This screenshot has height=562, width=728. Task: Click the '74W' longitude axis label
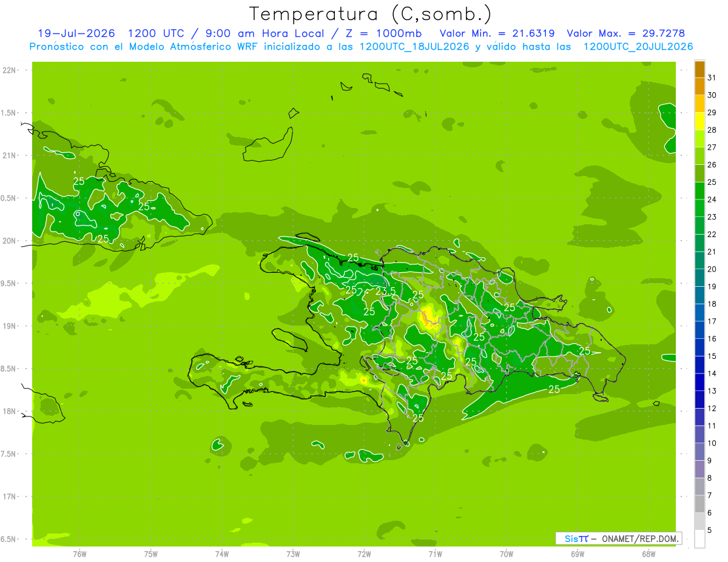pos(222,554)
